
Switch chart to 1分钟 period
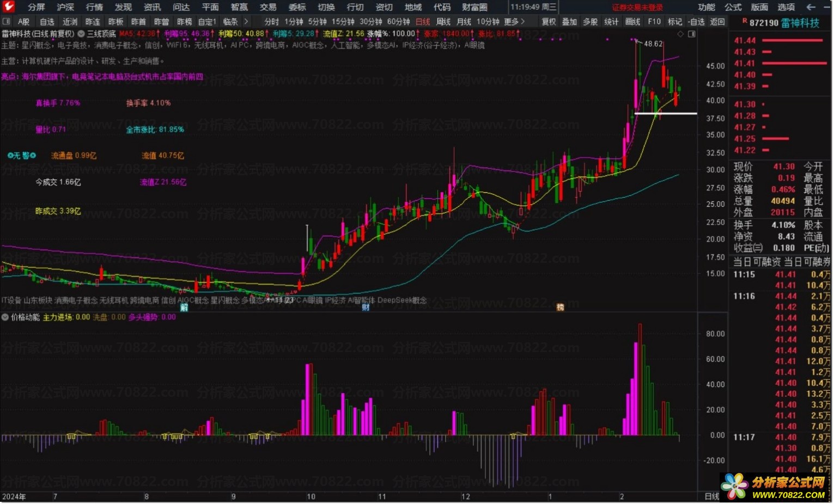[x=294, y=22]
